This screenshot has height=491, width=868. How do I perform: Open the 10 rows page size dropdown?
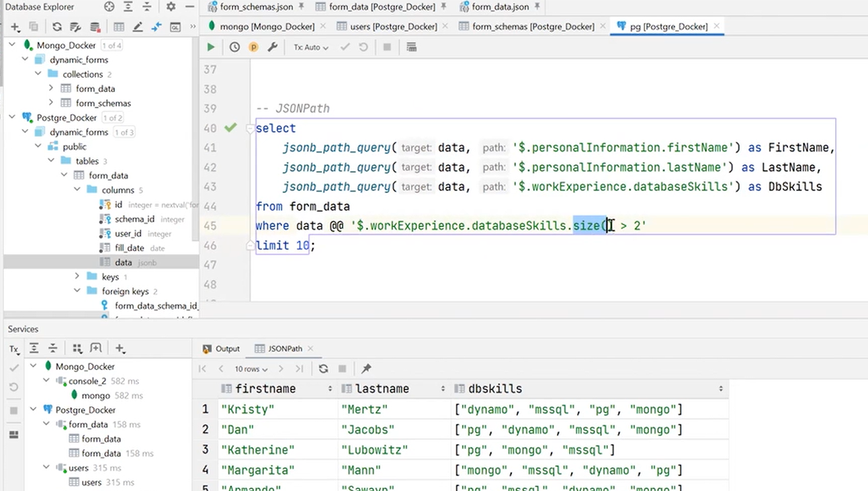point(251,368)
